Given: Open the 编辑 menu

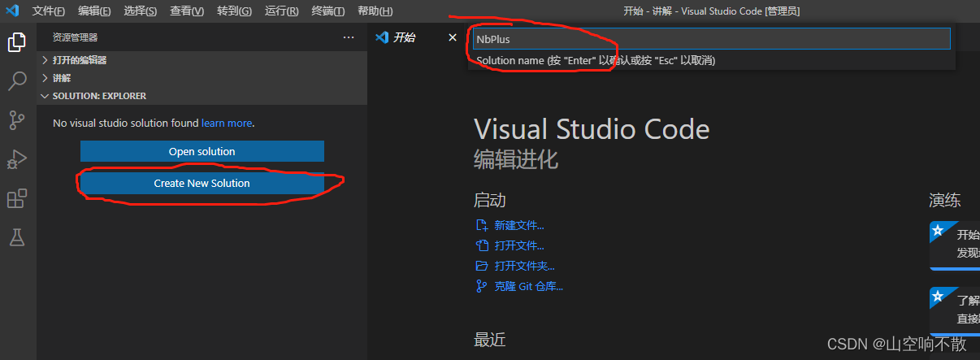Looking at the screenshot, I should [x=94, y=11].
